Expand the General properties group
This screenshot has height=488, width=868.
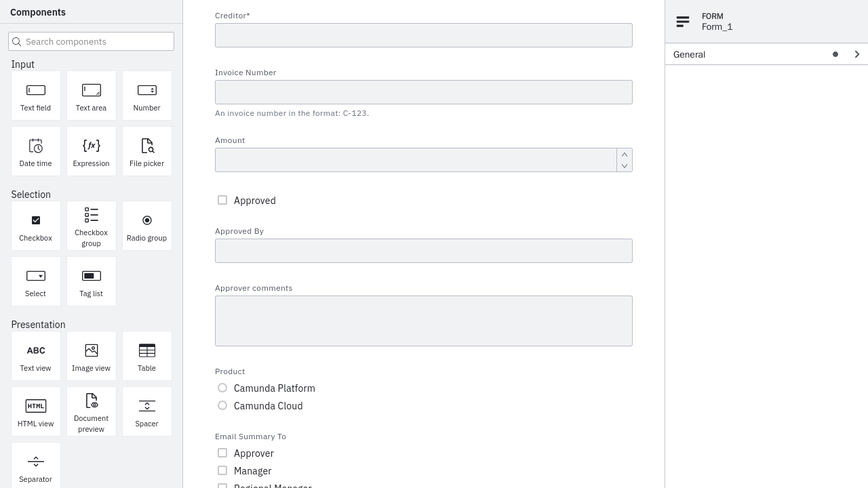(x=766, y=54)
